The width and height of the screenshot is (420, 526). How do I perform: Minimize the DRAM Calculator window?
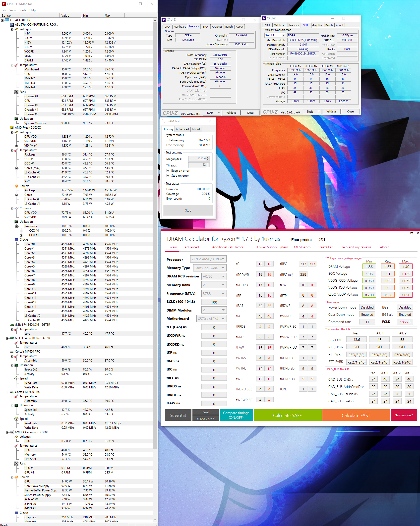click(x=406, y=233)
